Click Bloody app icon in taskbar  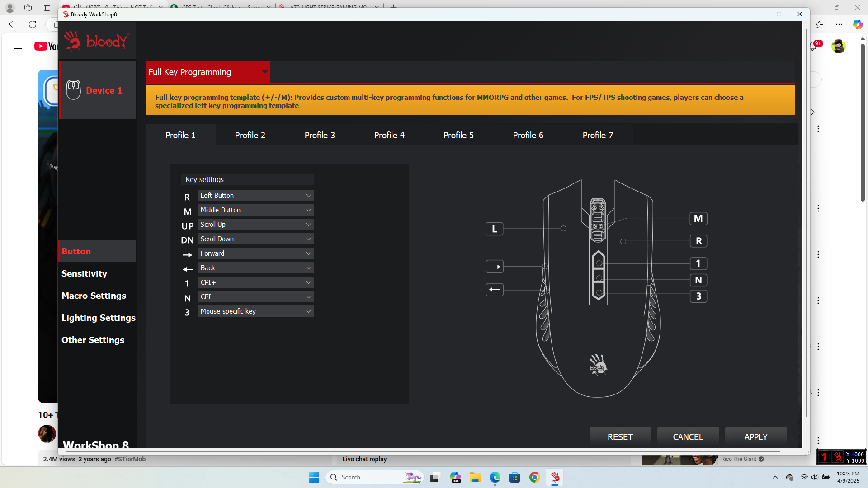tap(555, 477)
